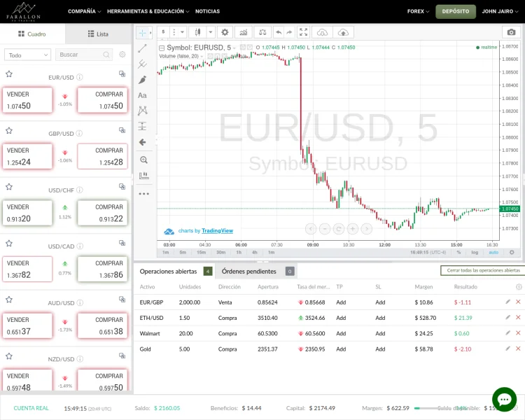Undo the last chart action

(x=279, y=32)
